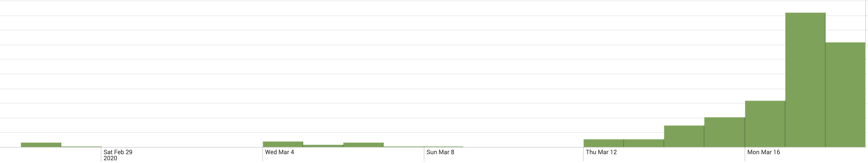Click the Wed Mar 4 axis label
Image resolution: width=868 pixels, height=163 pixels.
[x=280, y=152]
